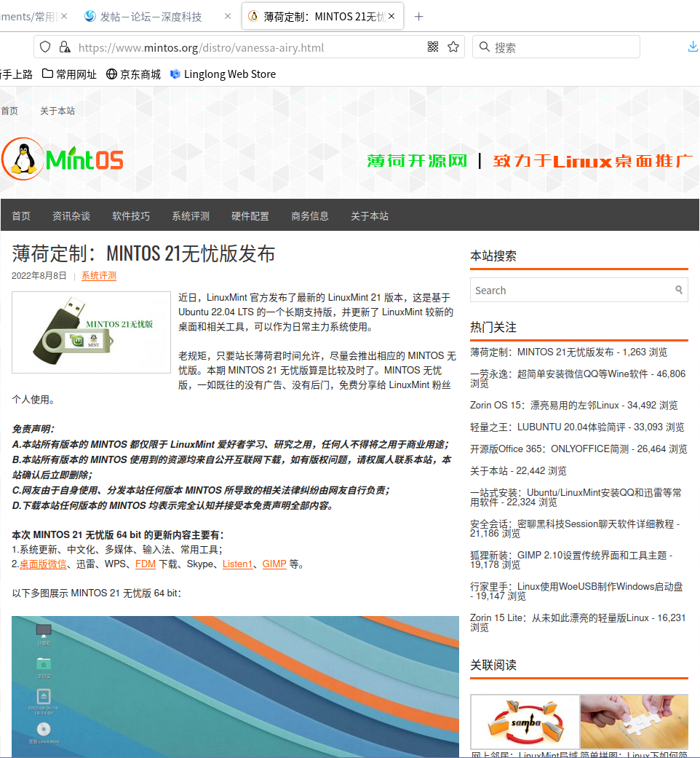Click the tracking protection shield icon
Screen dimensions: 700x758
pos(45,46)
